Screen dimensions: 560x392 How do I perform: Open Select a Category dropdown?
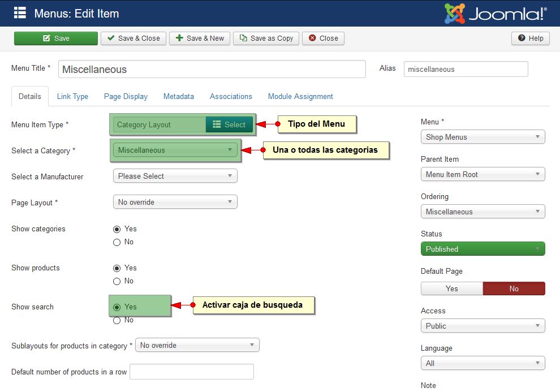pyautogui.click(x=175, y=150)
